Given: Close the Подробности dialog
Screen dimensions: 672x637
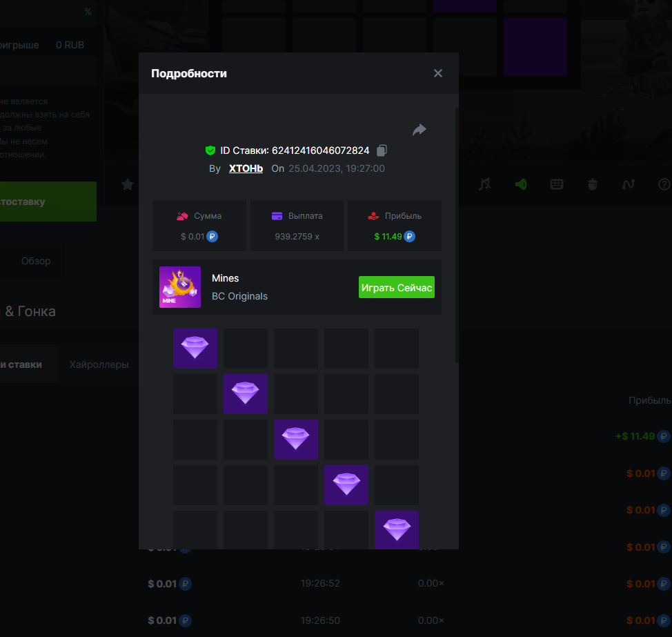Looking at the screenshot, I should click(x=438, y=73).
